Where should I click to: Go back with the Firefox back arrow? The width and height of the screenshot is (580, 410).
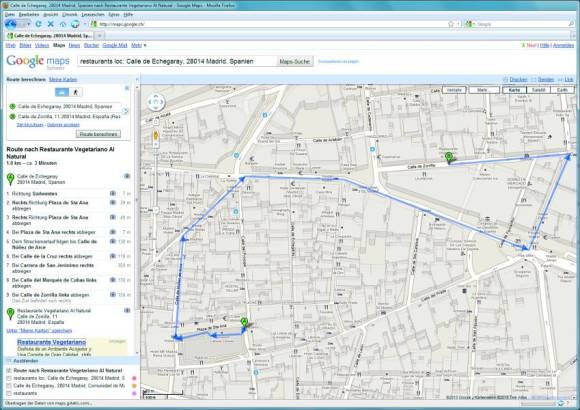(x=11, y=24)
